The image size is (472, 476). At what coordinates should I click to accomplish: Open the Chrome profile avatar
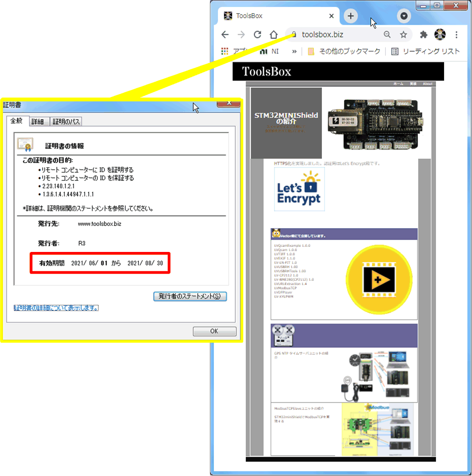point(440,34)
